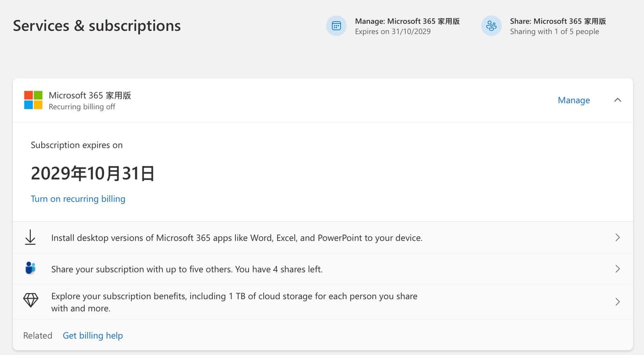Click the diamond benefits icon
Screen dimensions: 644x355
(31, 301)
